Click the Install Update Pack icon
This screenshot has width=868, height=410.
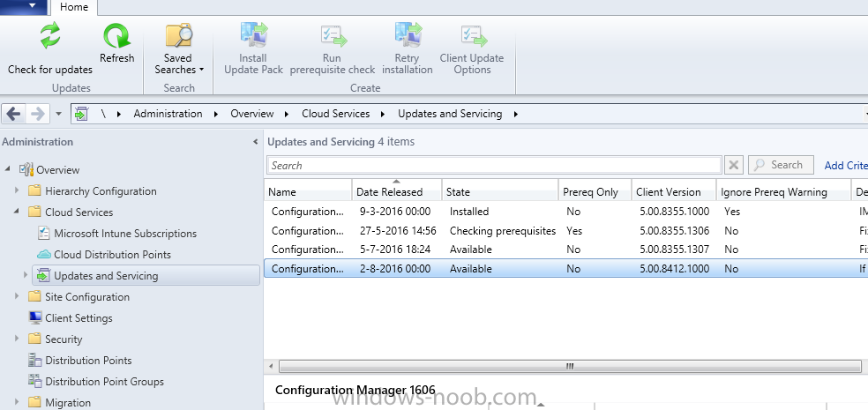point(253,35)
